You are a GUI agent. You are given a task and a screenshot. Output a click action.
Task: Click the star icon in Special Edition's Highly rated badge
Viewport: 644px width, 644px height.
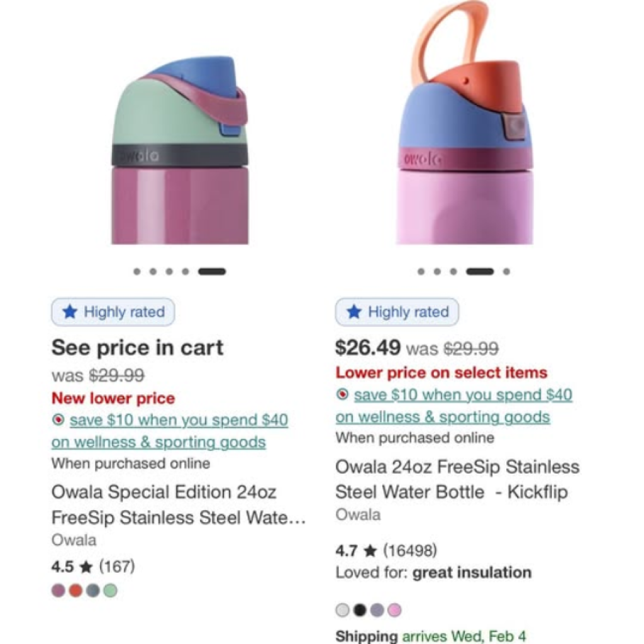(x=70, y=312)
